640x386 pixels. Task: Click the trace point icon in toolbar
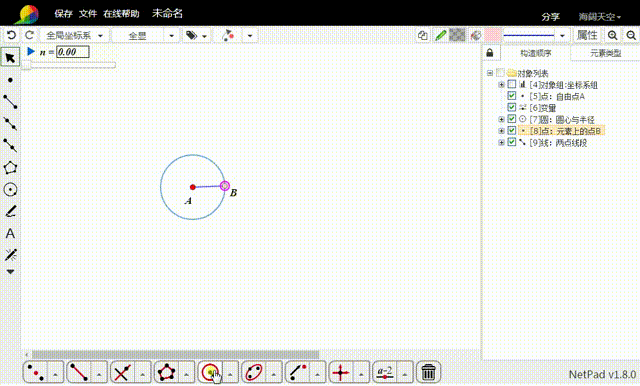click(228, 35)
